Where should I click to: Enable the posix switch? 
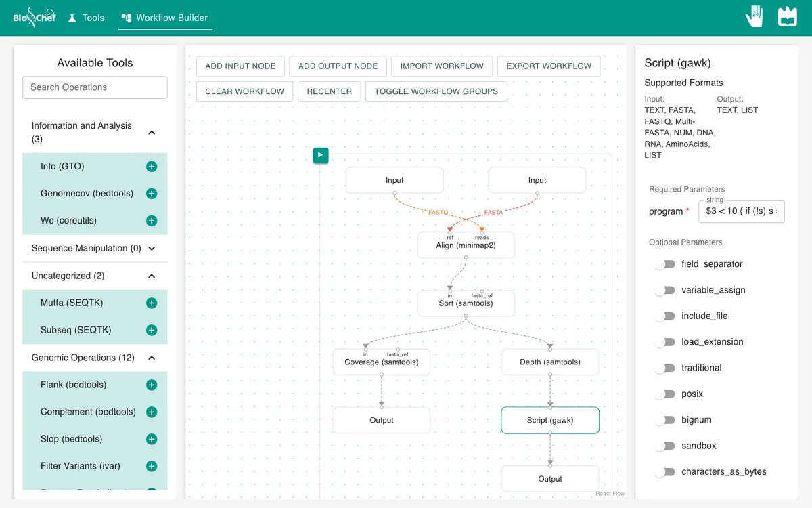click(664, 394)
